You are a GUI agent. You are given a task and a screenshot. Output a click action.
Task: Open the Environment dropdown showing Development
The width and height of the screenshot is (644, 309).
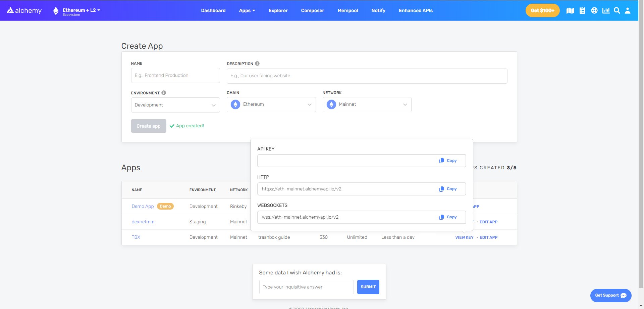click(x=175, y=105)
